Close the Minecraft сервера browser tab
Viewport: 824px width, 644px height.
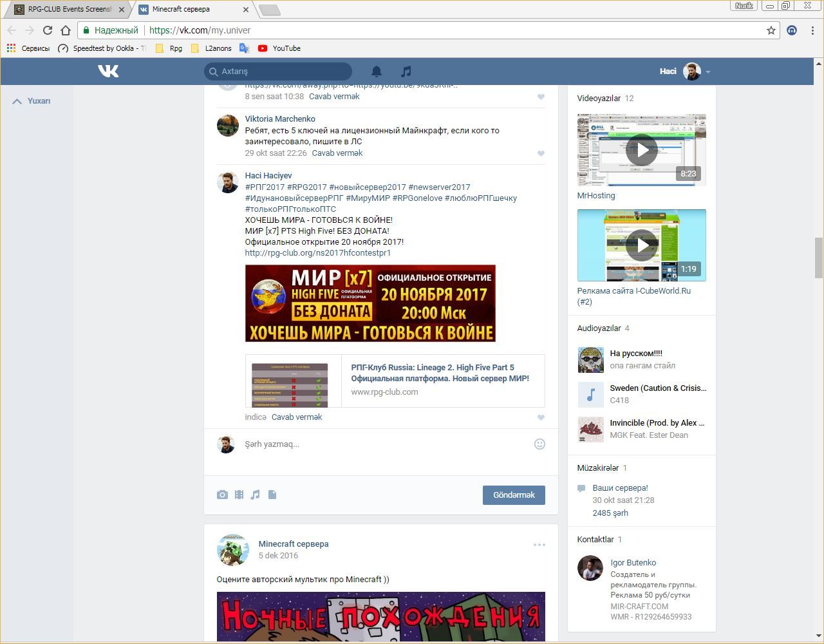pos(246,10)
